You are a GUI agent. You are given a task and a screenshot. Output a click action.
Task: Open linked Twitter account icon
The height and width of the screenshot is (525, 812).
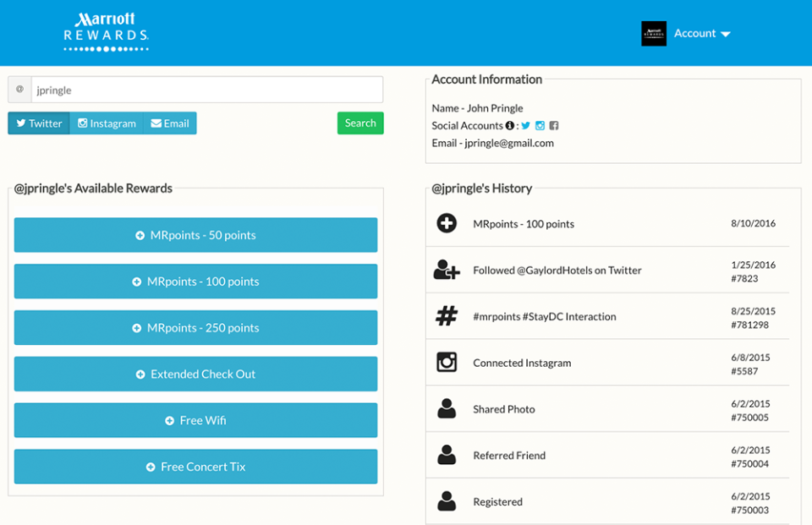coord(525,125)
